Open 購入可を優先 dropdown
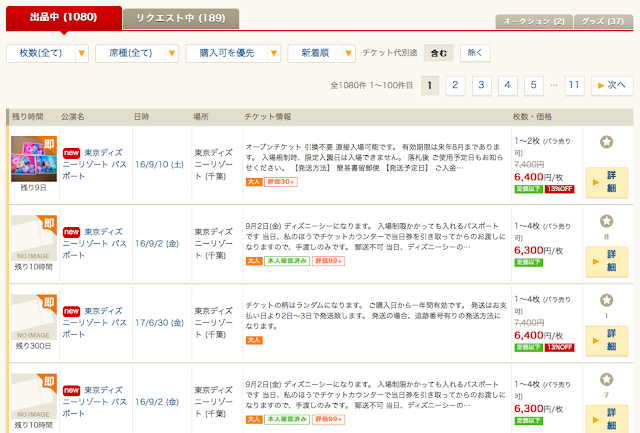640x433 pixels. tap(233, 53)
